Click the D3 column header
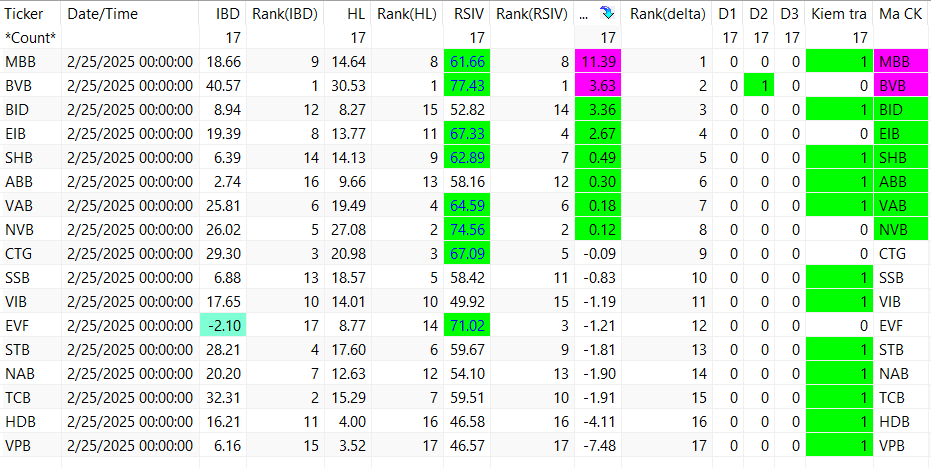This screenshot has width=931, height=468. point(790,13)
